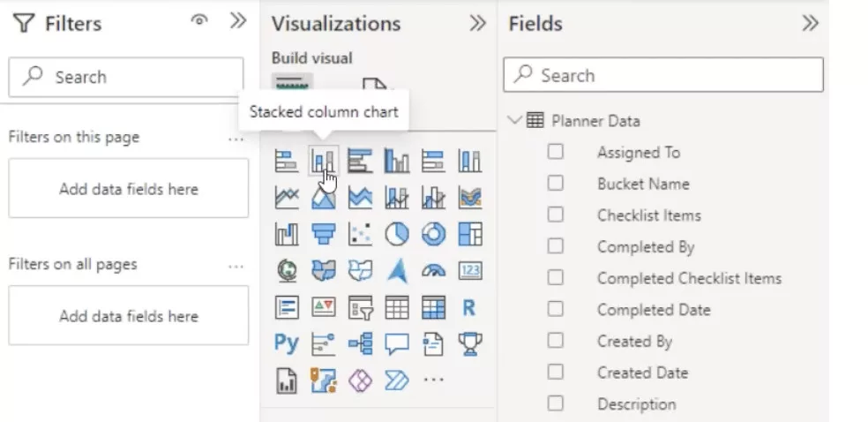Viewport: 868px width, 422px height.
Task: Click the page-level Add data fields well
Action: pos(129,189)
